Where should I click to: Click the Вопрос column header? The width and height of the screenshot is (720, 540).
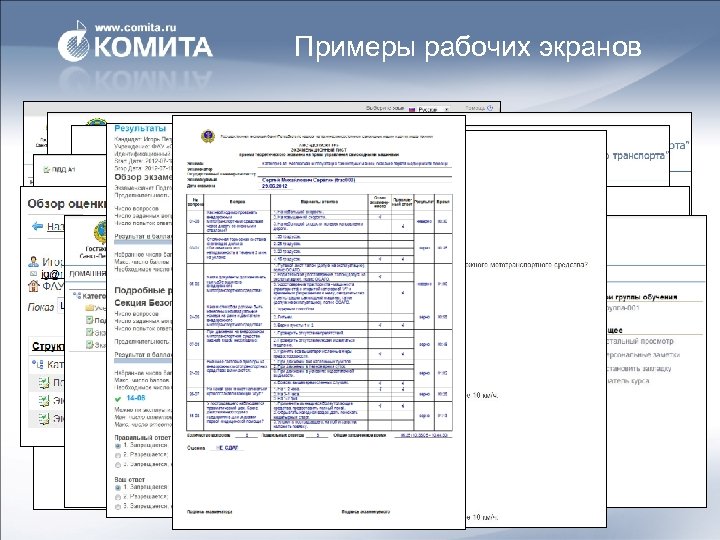tap(237, 202)
